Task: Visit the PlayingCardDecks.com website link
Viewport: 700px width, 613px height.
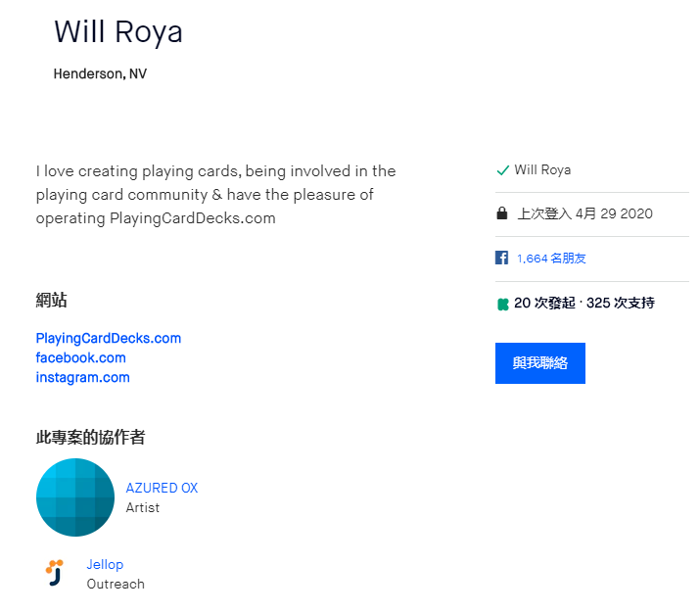Action: pyautogui.click(x=109, y=338)
